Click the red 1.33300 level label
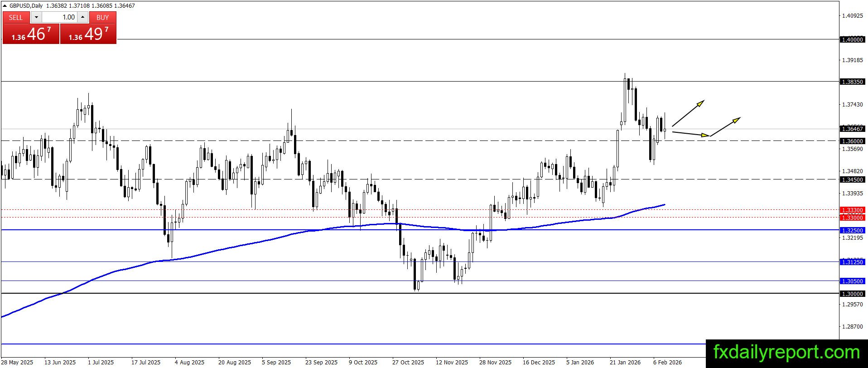The width and height of the screenshot is (868, 368). point(852,210)
